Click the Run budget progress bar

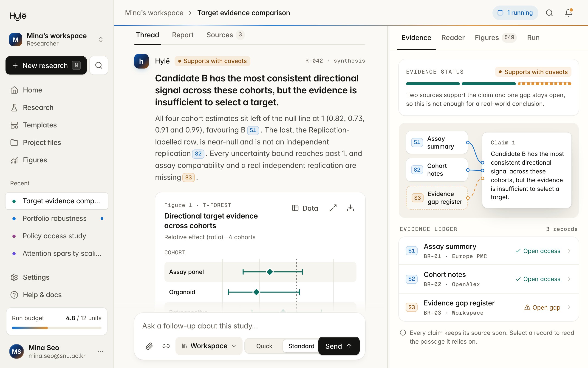[57, 328]
